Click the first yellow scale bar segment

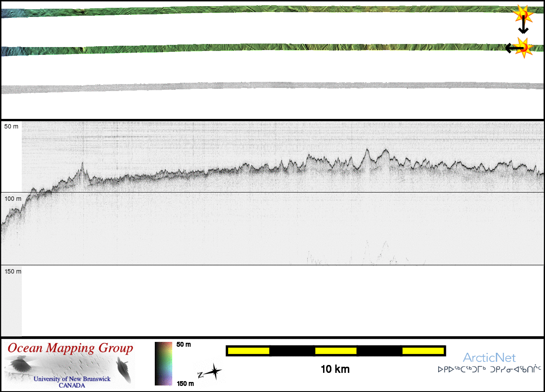point(249,351)
